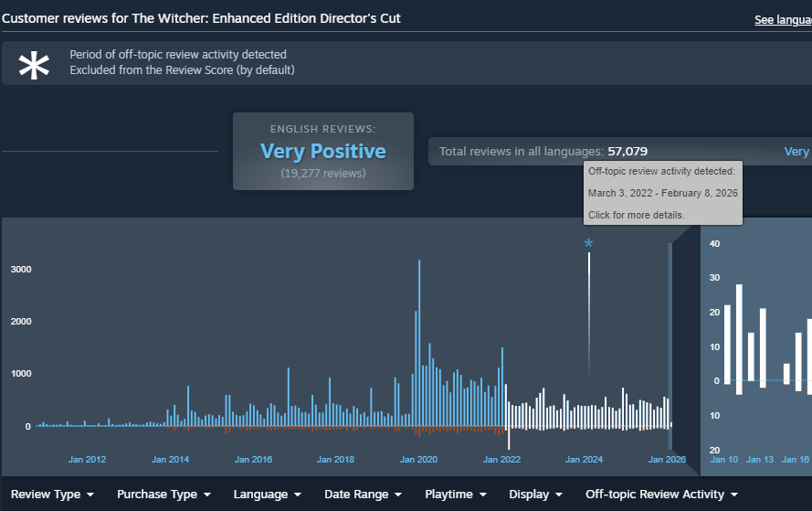Expand the Date Range dropdown

(363, 495)
